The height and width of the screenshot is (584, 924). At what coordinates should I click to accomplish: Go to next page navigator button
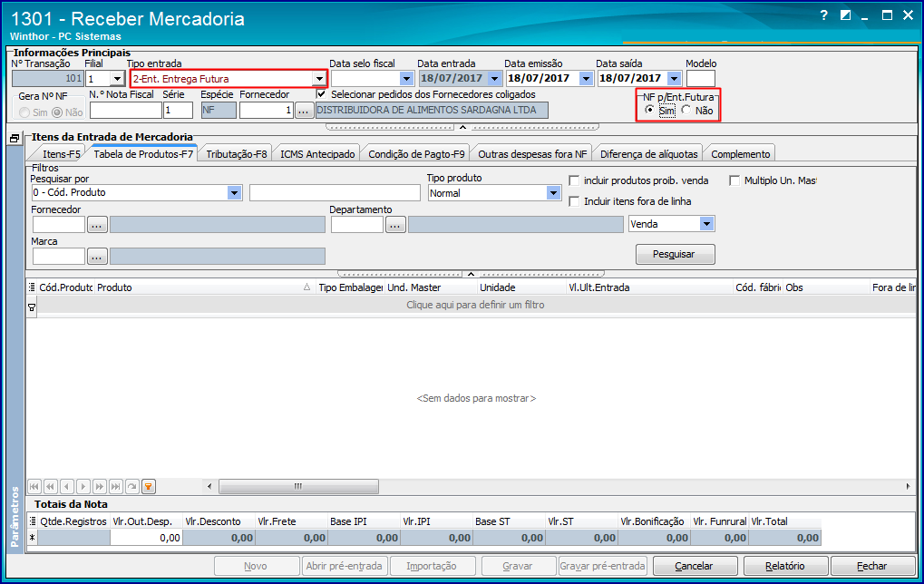100,487
